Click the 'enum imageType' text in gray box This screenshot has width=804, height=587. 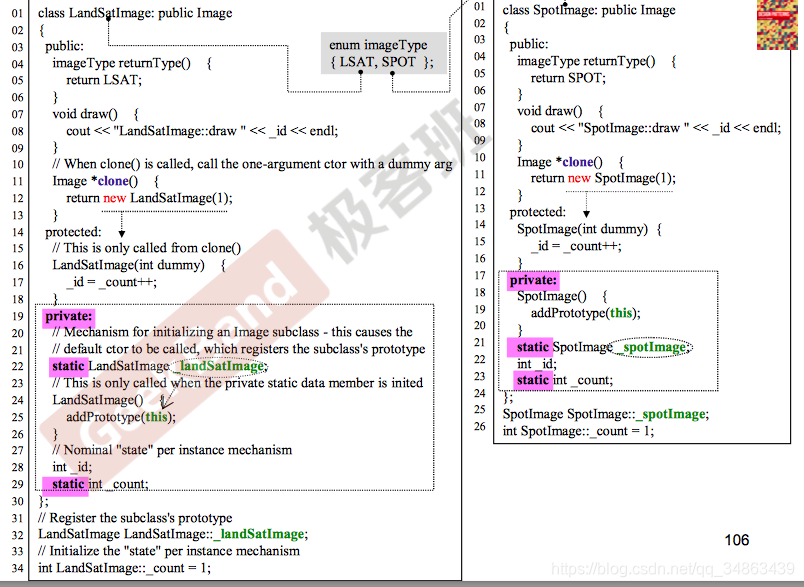(378, 45)
